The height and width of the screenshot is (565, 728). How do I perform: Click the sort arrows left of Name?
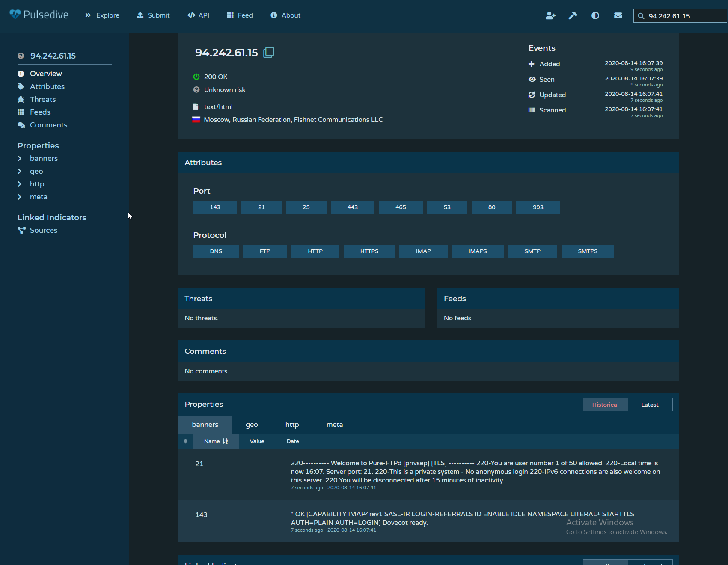tap(185, 441)
